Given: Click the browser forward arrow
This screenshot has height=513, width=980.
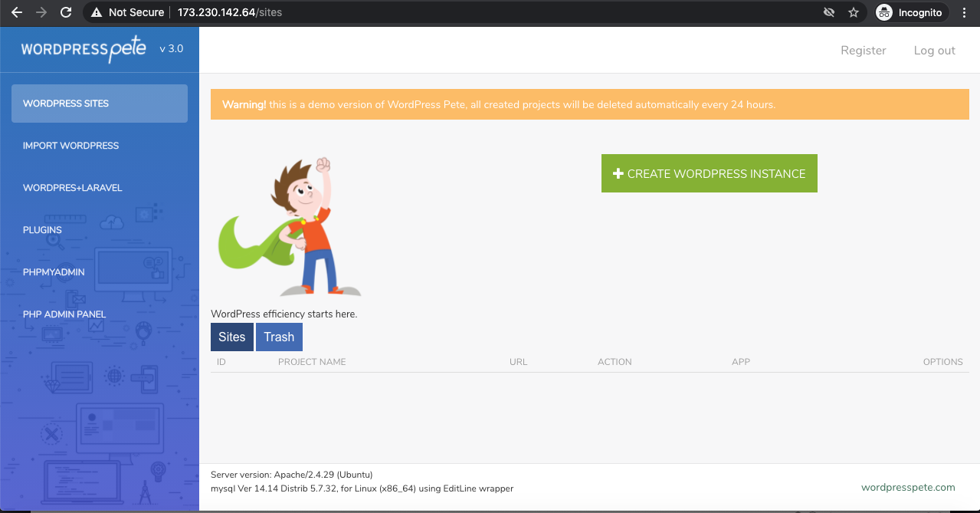Looking at the screenshot, I should 41,12.
